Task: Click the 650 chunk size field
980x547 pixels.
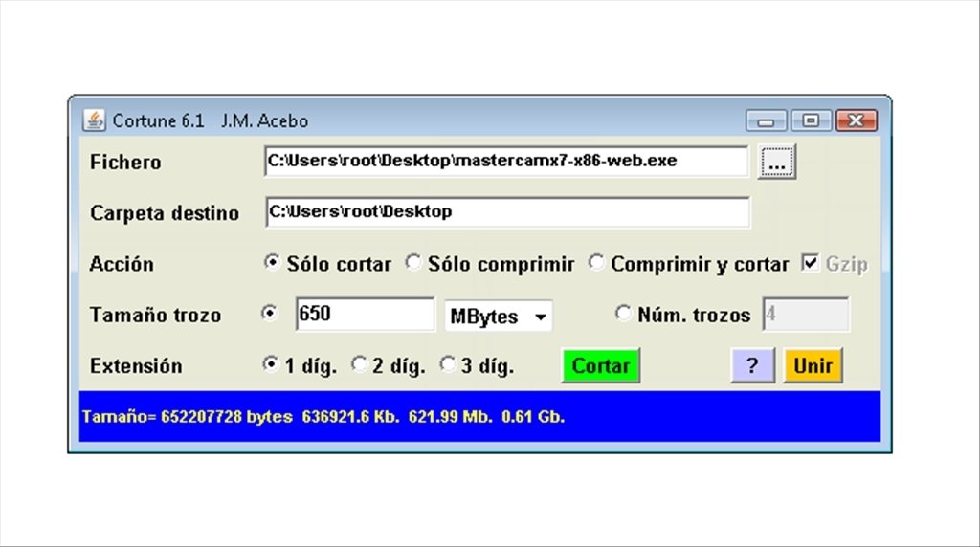Action: tap(365, 314)
